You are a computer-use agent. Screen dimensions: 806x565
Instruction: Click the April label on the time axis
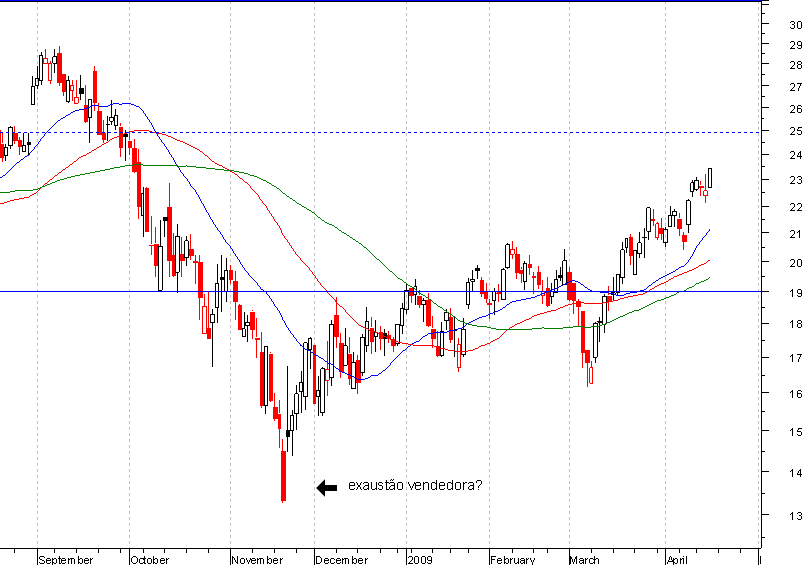677,560
